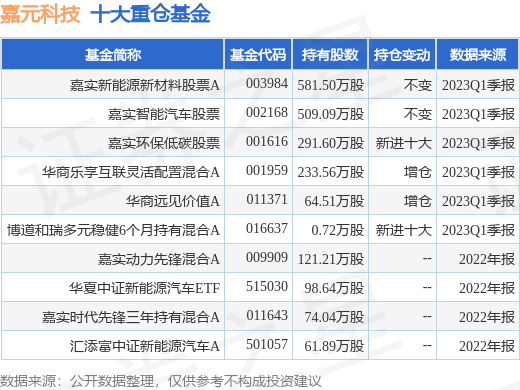This screenshot has height=390, width=520.
Task: Click fund name 嘉实新能源新材料股票A
Action: pyautogui.click(x=145, y=85)
